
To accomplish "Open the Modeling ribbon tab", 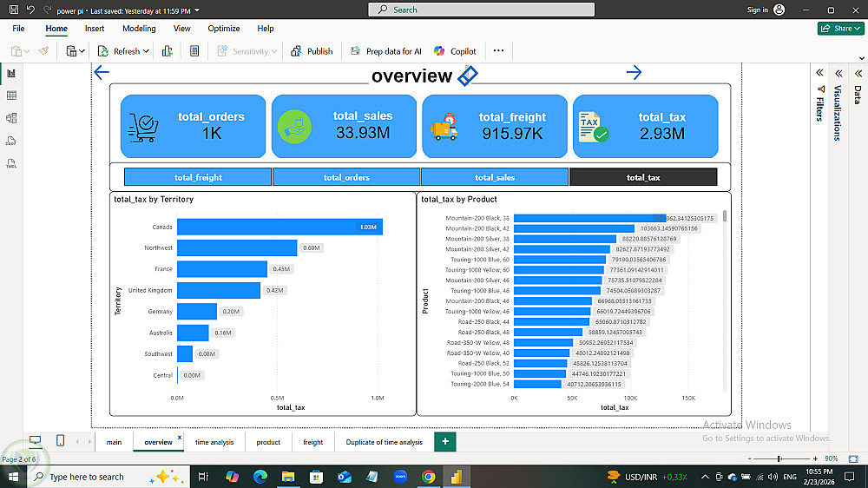I will (139, 29).
